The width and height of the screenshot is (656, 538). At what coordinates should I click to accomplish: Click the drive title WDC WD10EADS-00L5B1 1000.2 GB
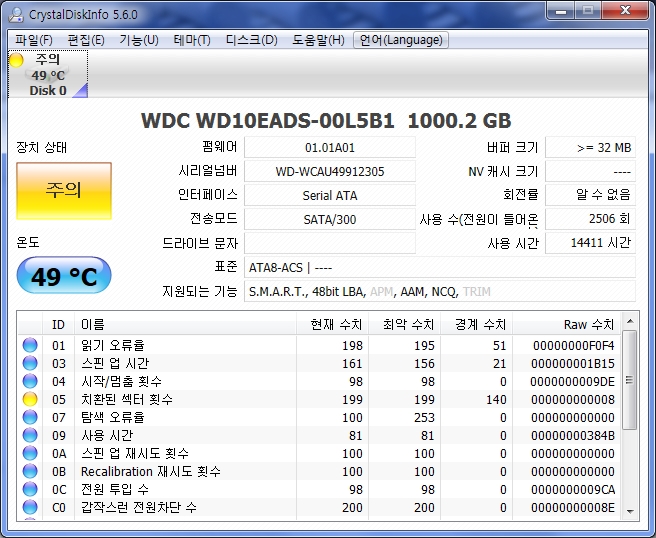[x=326, y=121]
